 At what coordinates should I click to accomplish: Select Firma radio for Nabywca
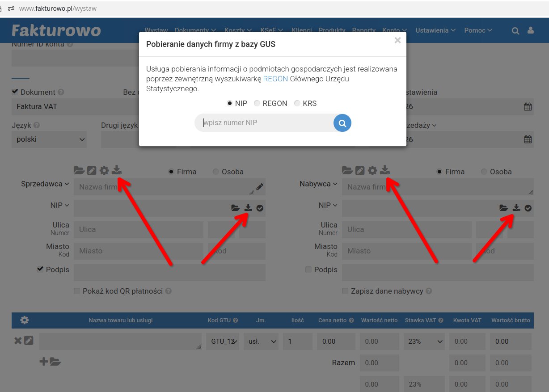(439, 172)
